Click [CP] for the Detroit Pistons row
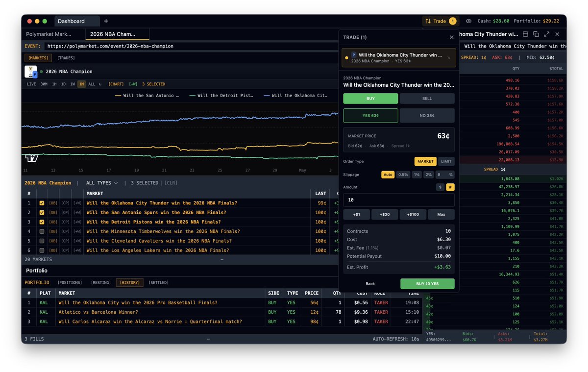Screen dimensions: 588x372 coord(65,222)
